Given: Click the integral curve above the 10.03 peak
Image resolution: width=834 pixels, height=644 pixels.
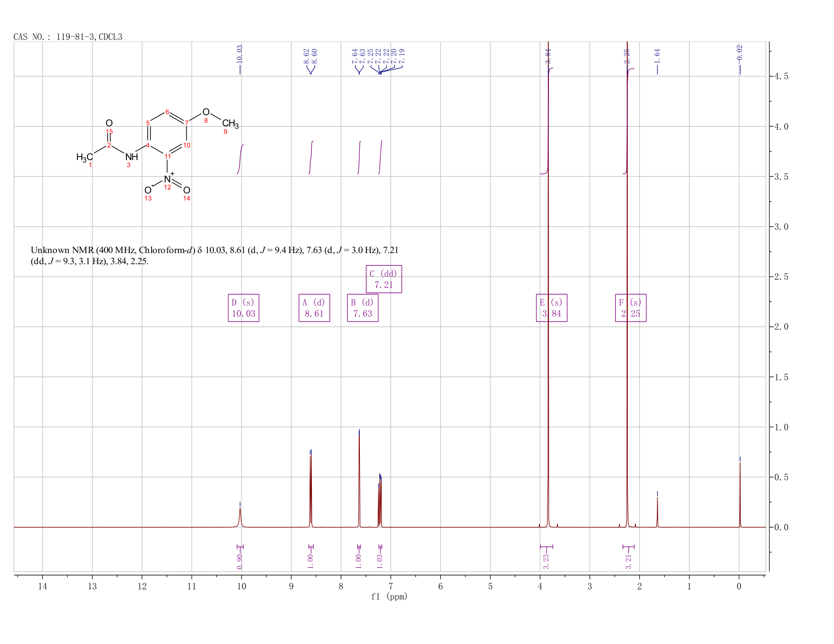Looking at the screenshot, I should [240, 159].
